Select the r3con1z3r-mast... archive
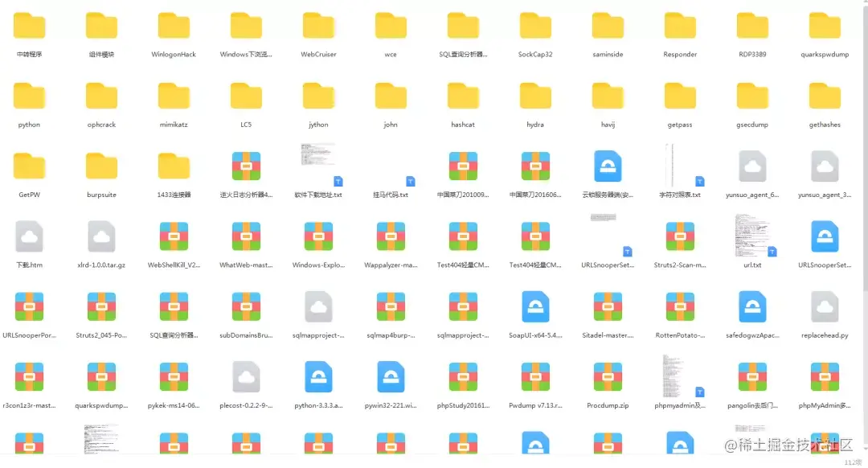Image resolution: width=868 pixels, height=468 pixels. click(x=30, y=377)
